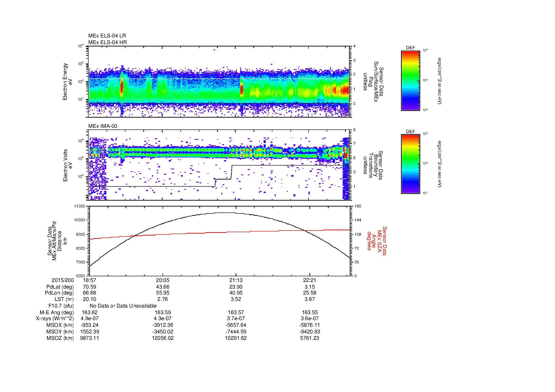Viewport: 555px width, 392px height.
Task: Click MSOX value -3912.36
Action: click(x=163, y=325)
